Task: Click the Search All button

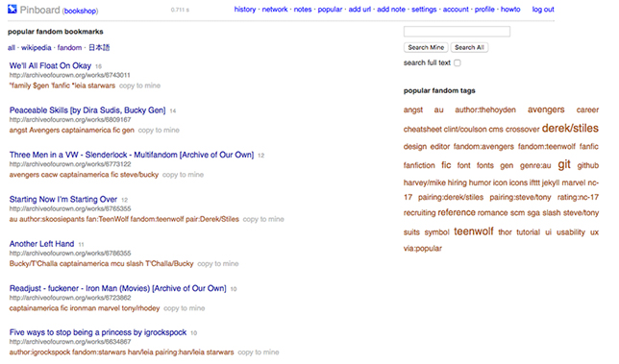Action: click(x=469, y=47)
